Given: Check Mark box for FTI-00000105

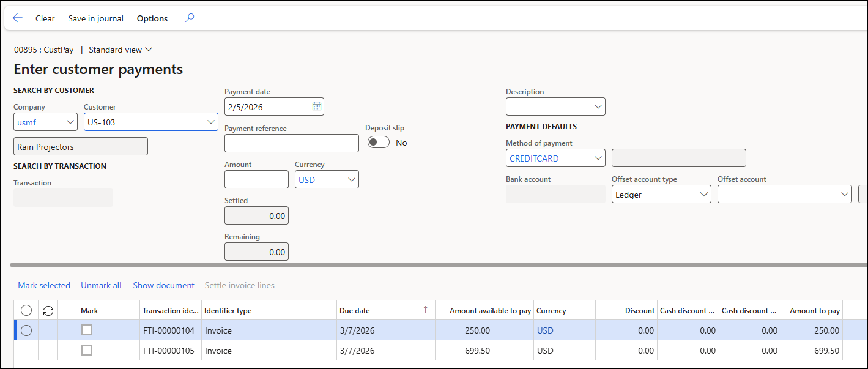Looking at the screenshot, I should coord(87,350).
